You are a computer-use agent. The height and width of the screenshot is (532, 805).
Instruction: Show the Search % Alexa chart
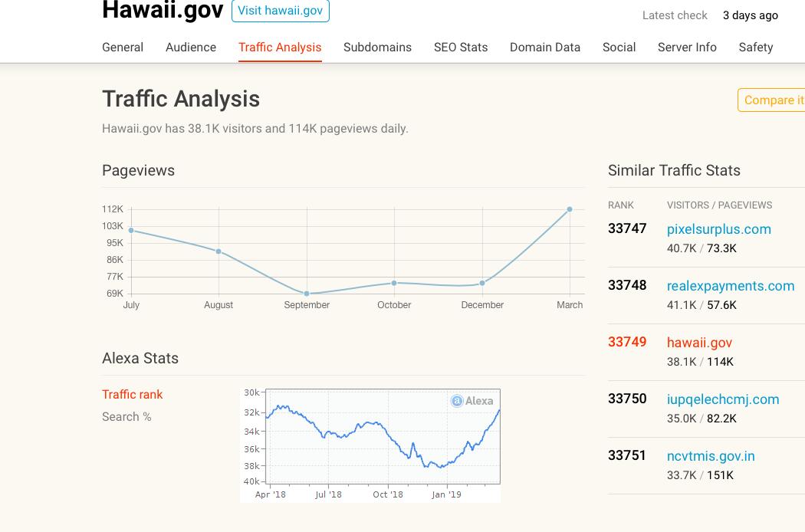127,416
